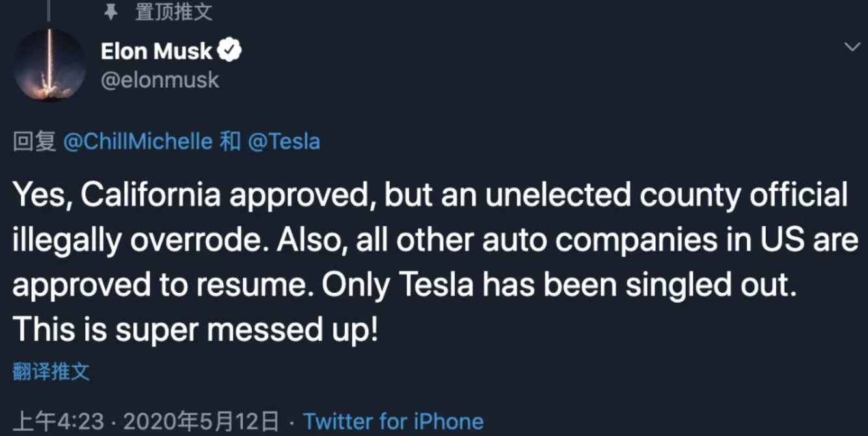Screen dimensions: 868x436
Task: Click the 回复 reply label
Action: pos(34,141)
